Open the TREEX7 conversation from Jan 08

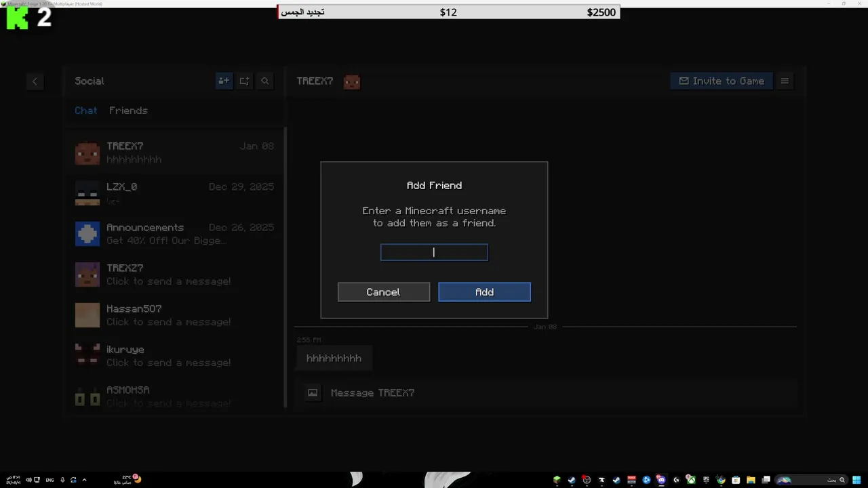point(175,152)
